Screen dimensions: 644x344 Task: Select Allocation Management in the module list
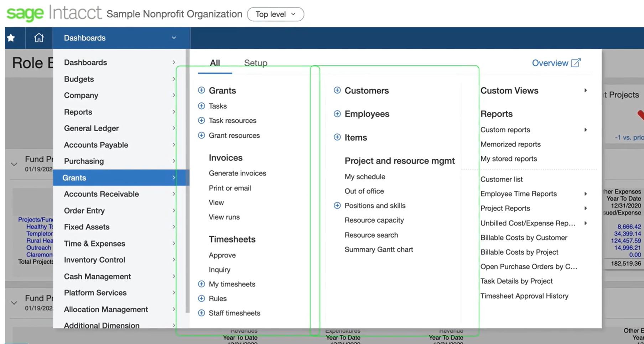coord(120,309)
